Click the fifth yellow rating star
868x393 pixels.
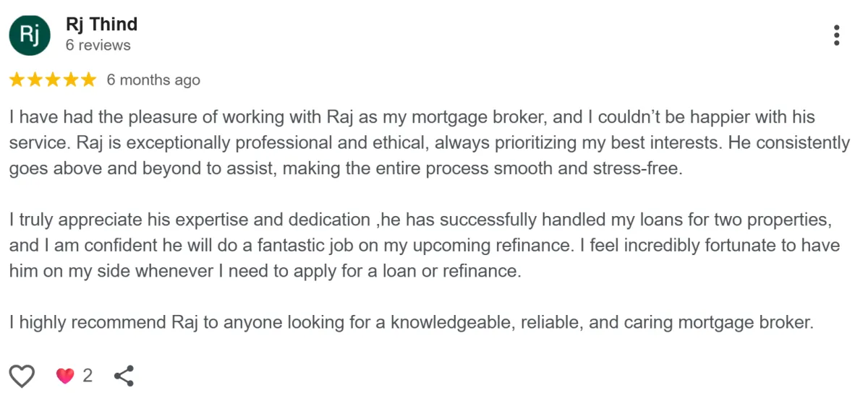pos(88,79)
